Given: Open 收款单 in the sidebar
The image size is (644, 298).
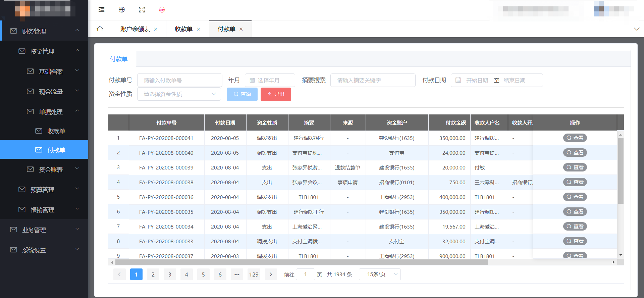Looking at the screenshot, I should [x=56, y=131].
